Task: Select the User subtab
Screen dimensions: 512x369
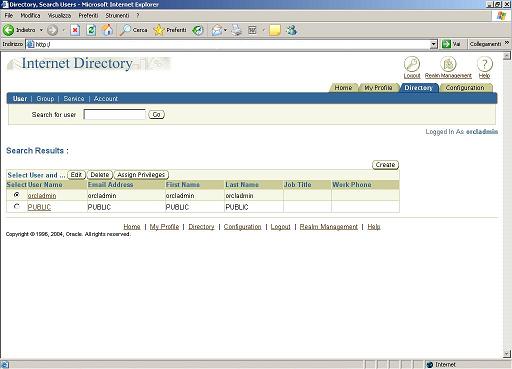Action: coord(20,99)
